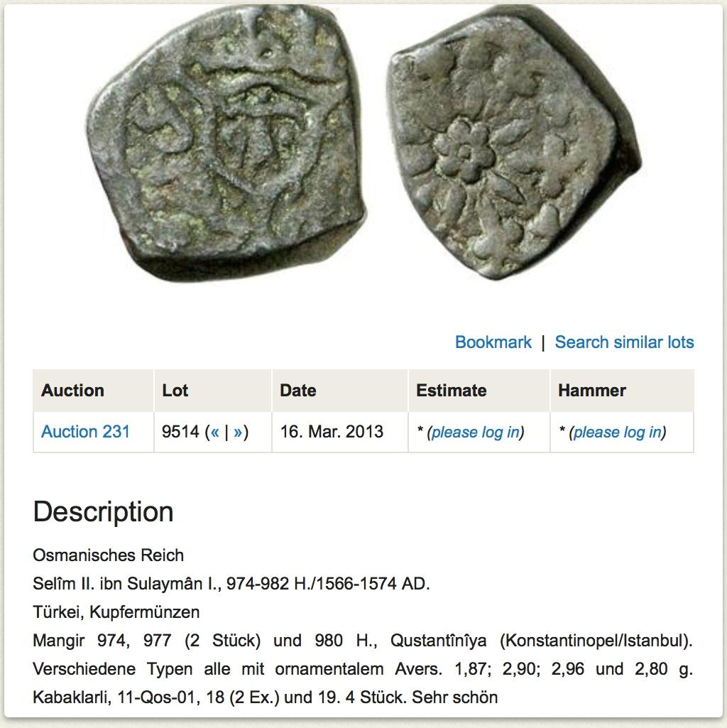
Task: Click Search similar lots link
Action: (x=624, y=342)
